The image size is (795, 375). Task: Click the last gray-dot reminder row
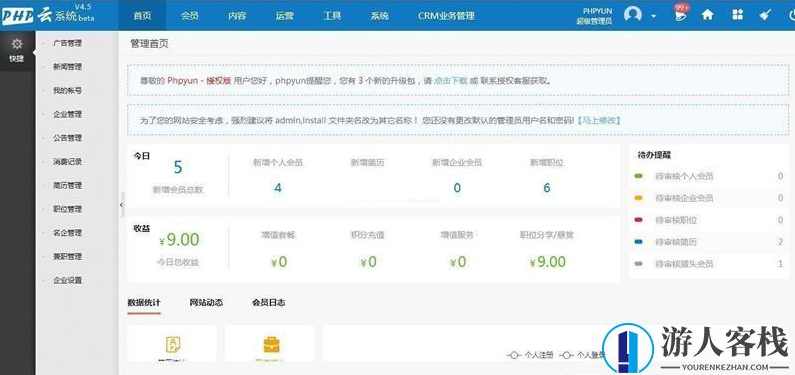709,264
